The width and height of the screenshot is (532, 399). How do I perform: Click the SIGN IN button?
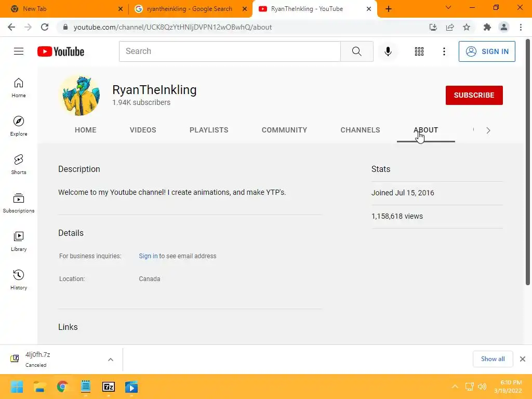coord(487,51)
